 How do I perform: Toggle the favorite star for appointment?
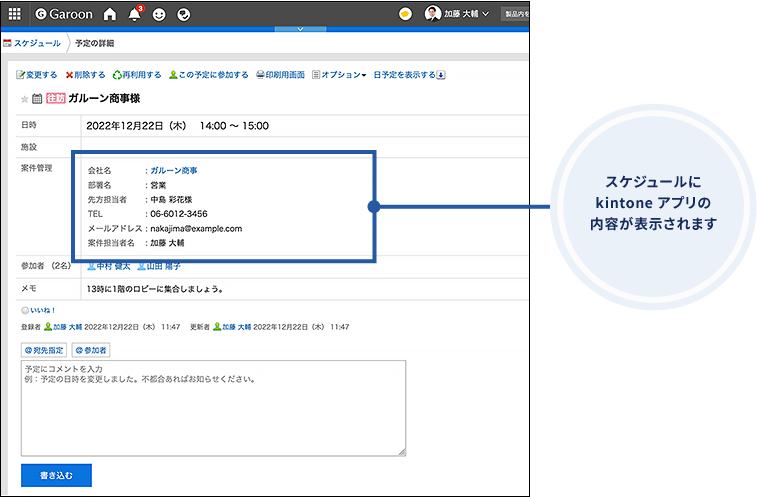pos(24,99)
